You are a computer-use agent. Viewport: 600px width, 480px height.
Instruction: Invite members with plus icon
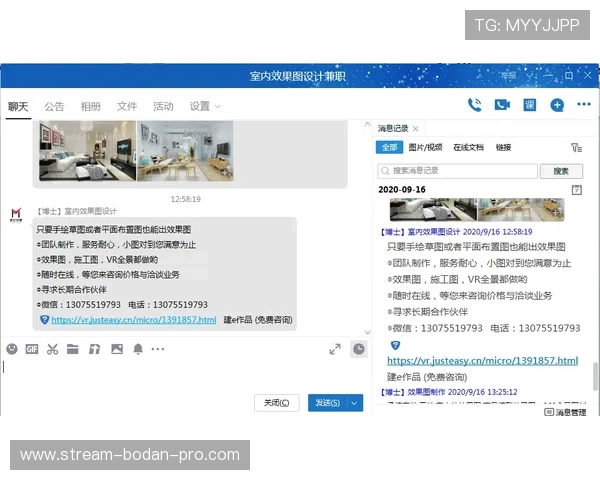point(557,105)
